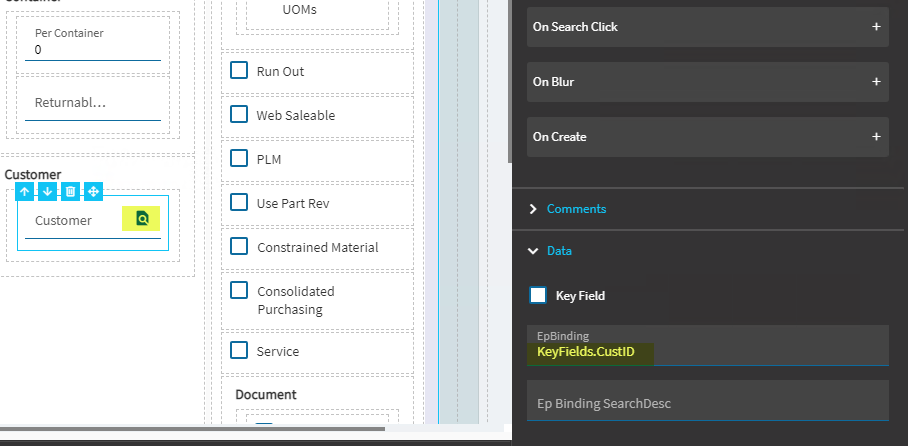Enable the Key Field checkbox
The height and width of the screenshot is (446, 908).
[538, 295]
